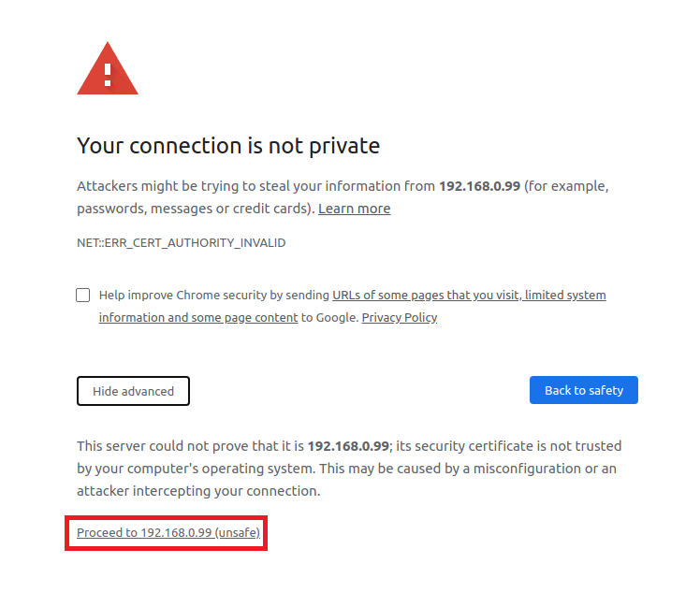Click the 'Help improve Chrome security' label text

pos(214,296)
